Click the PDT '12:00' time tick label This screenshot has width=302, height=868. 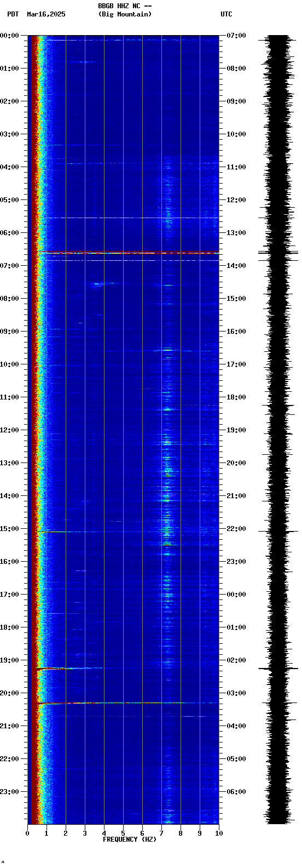point(9,430)
